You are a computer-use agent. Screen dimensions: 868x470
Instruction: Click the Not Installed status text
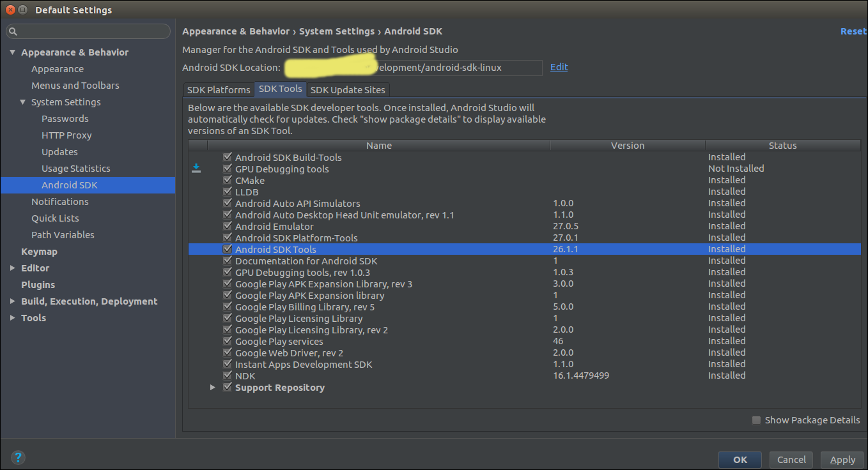pyautogui.click(x=736, y=169)
